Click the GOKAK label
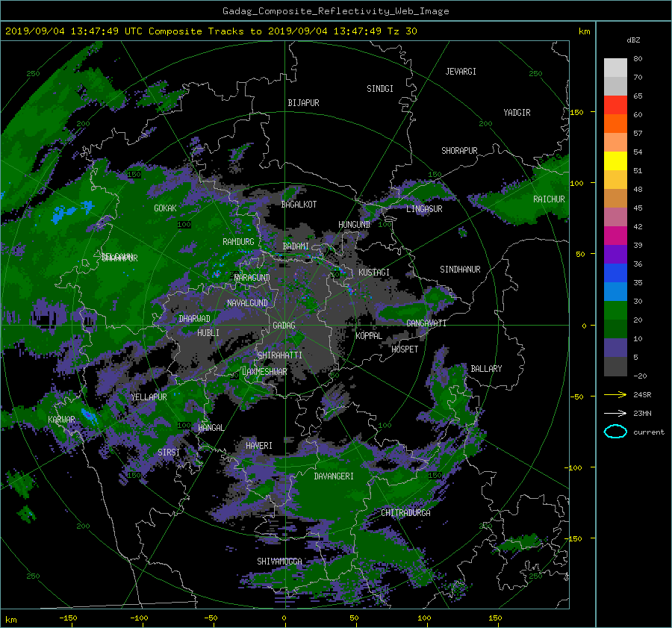The width and height of the screenshot is (672, 628). pos(165,208)
